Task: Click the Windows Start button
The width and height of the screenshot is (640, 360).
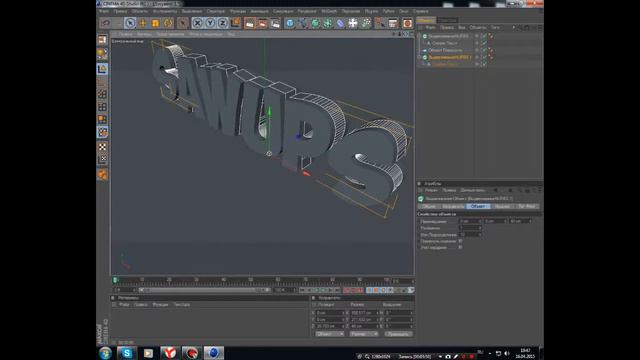Action: click(x=105, y=353)
